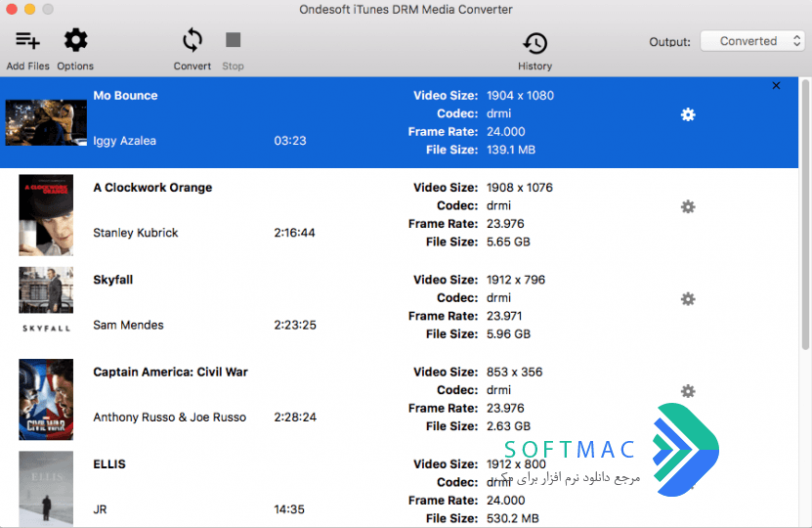Click the 5.96 GB file size value
Screen dimensions: 812x528
pos(508,334)
